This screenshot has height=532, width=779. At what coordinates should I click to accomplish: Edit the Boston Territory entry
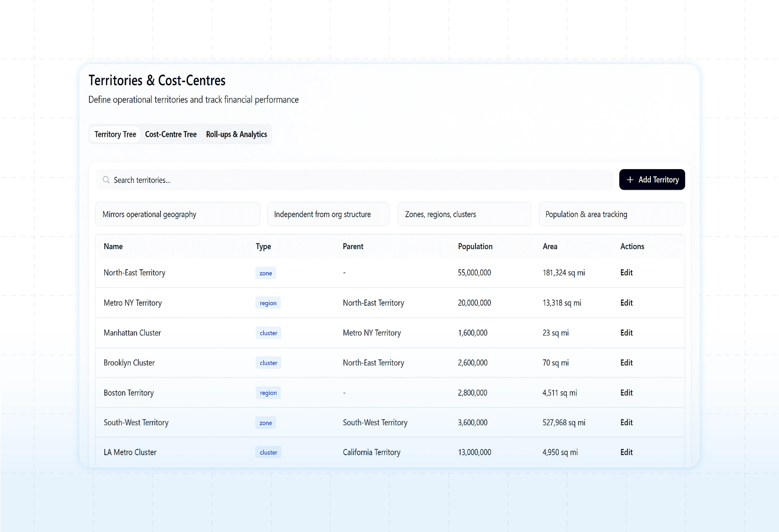pyautogui.click(x=626, y=393)
